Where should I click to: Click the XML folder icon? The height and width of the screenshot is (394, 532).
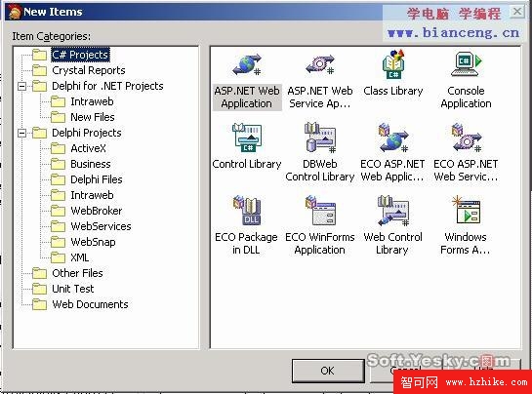(58, 257)
